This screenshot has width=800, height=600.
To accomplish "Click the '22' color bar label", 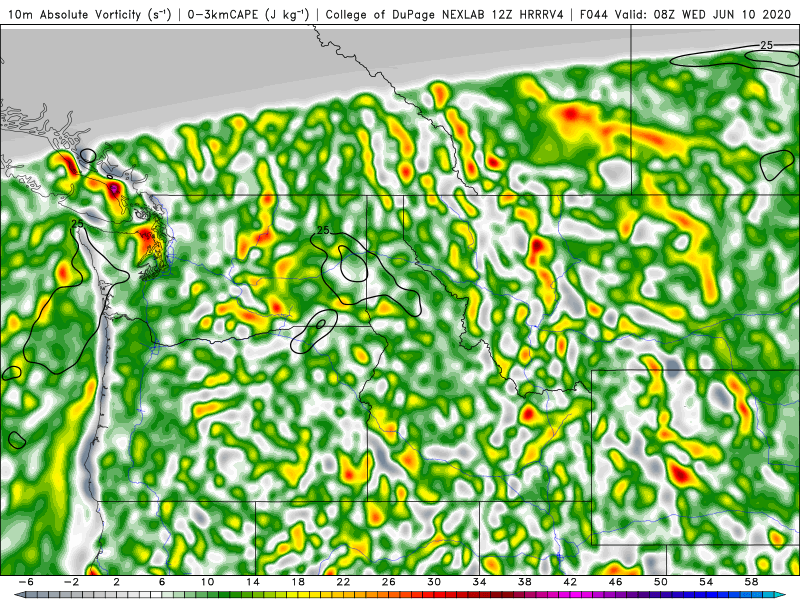I will 343,582.
